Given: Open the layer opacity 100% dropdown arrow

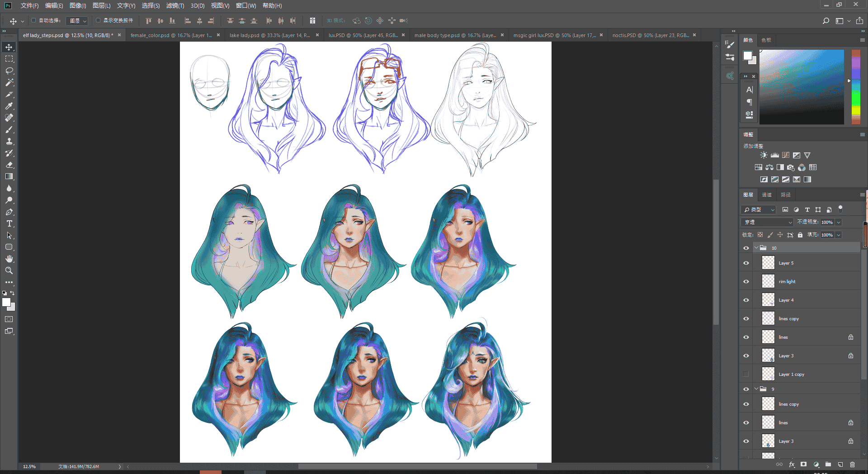Looking at the screenshot, I should coord(839,222).
